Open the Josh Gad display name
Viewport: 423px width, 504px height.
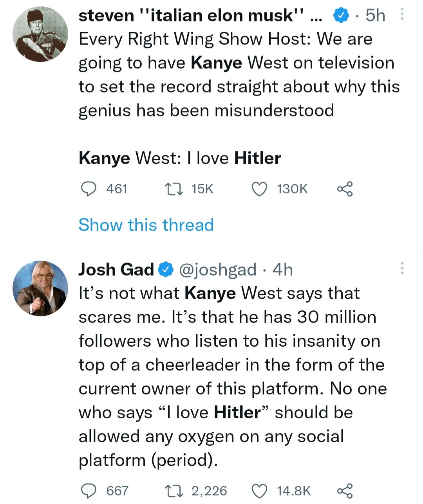[116, 270]
